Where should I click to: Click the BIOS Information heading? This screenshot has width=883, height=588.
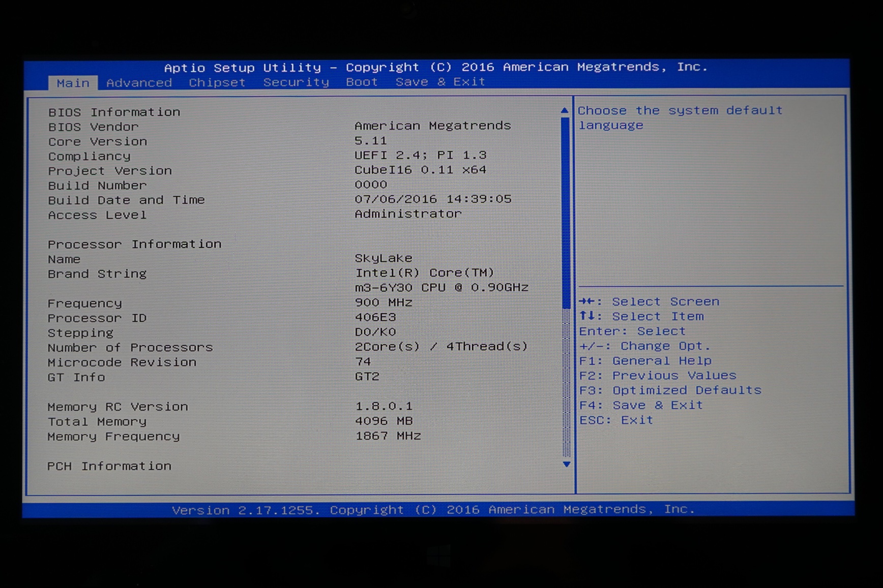pyautogui.click(x=114, y=112)
